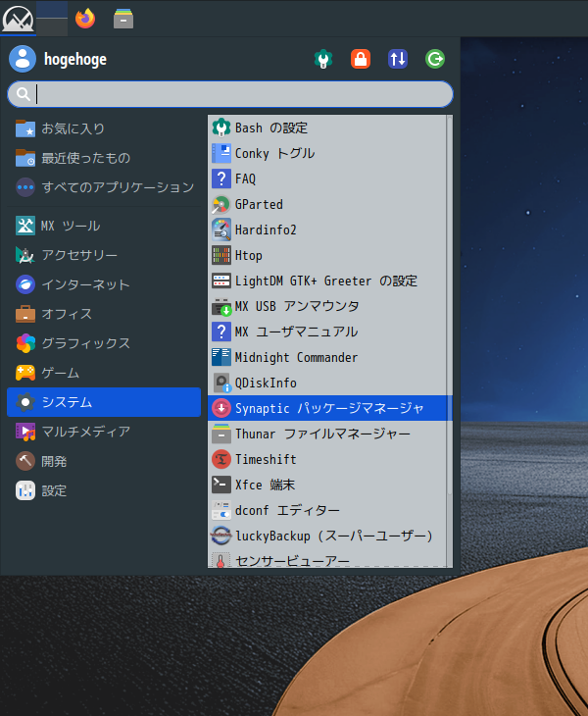Select the インターネット category
This screenshot has height=716, width=588.
pyautogui.click(x=104, y=284)
